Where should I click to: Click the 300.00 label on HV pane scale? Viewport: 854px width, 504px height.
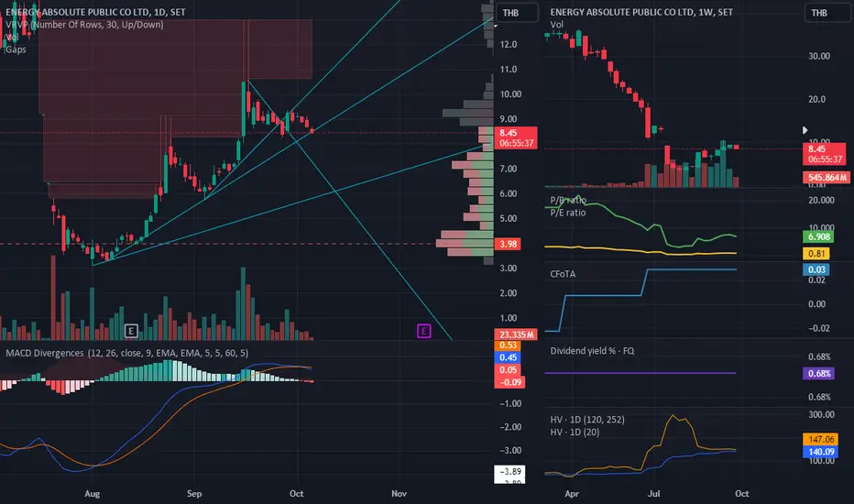(821, 414)
